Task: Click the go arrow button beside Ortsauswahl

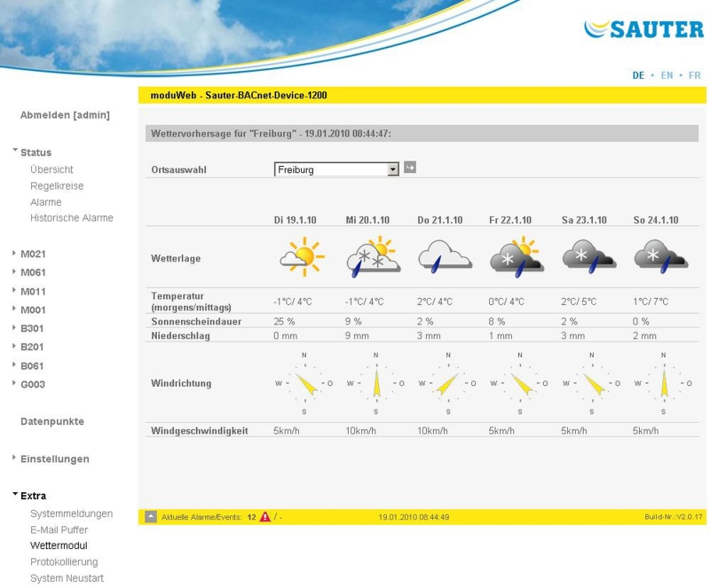Action: [x=409, y=168]
